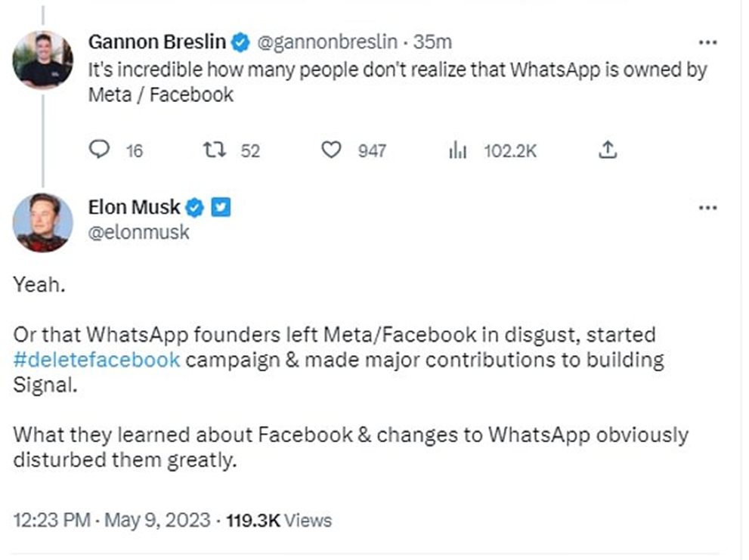749x560 pixels.
Task: Click the 119.3K Views count
Action: click(x=279, y=520)
